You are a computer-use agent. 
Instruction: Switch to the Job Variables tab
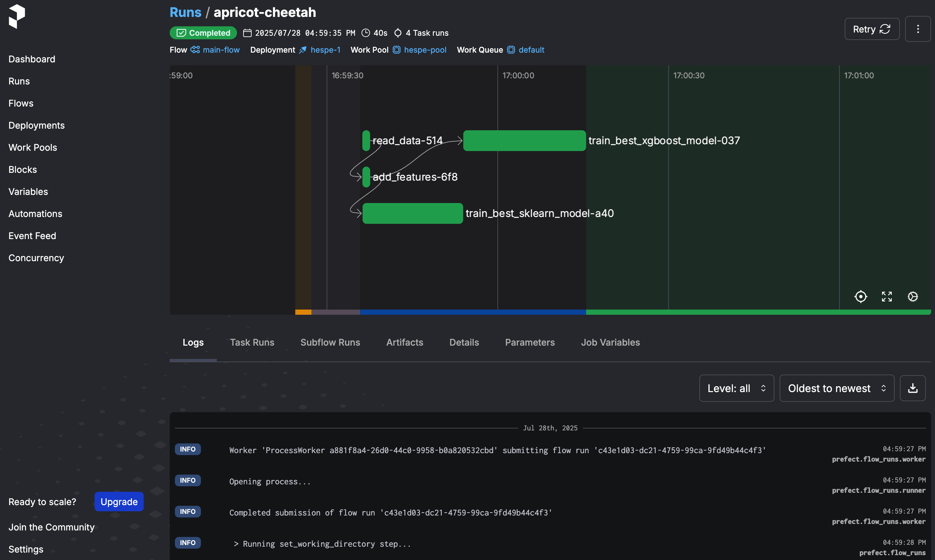[x=610, y=342]
